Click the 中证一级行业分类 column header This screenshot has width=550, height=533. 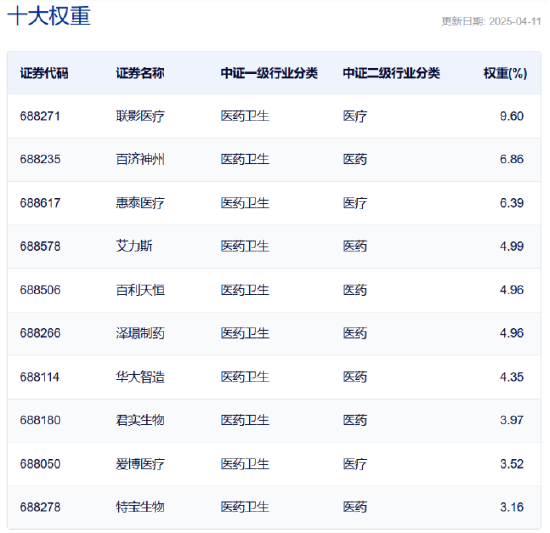(x=269, y=73)
